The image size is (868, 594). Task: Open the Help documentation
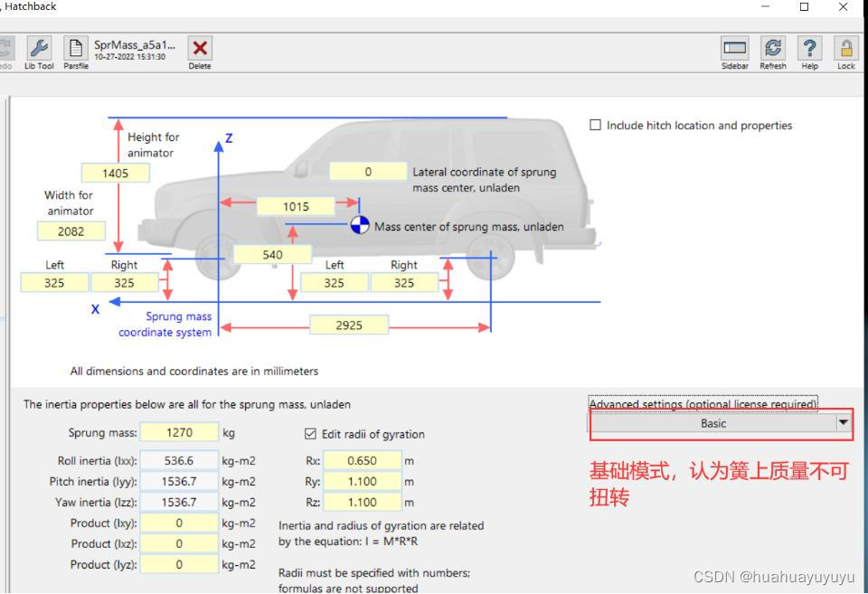pyautogui.click(x=809, y=50)
